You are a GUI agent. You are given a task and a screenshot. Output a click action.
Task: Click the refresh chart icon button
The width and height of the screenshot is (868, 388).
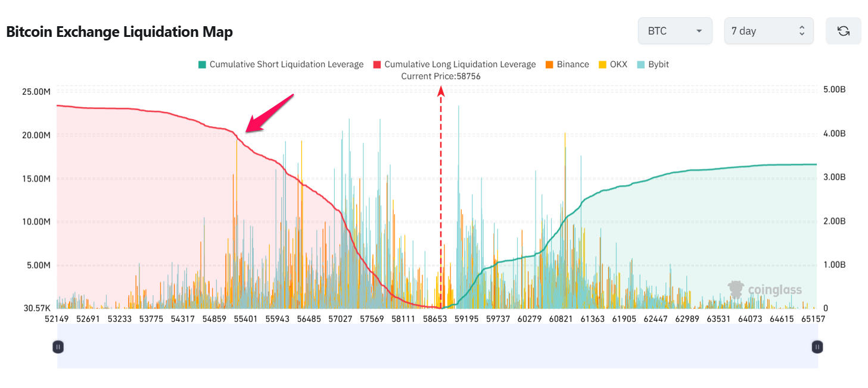[843, 31]
